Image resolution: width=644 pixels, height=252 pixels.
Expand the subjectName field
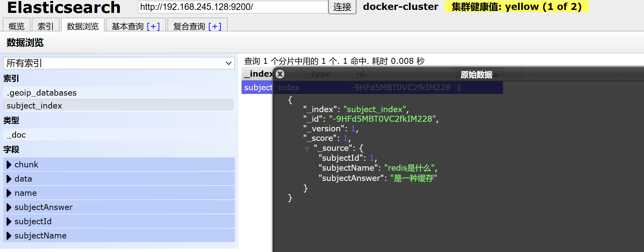(9, 236)
